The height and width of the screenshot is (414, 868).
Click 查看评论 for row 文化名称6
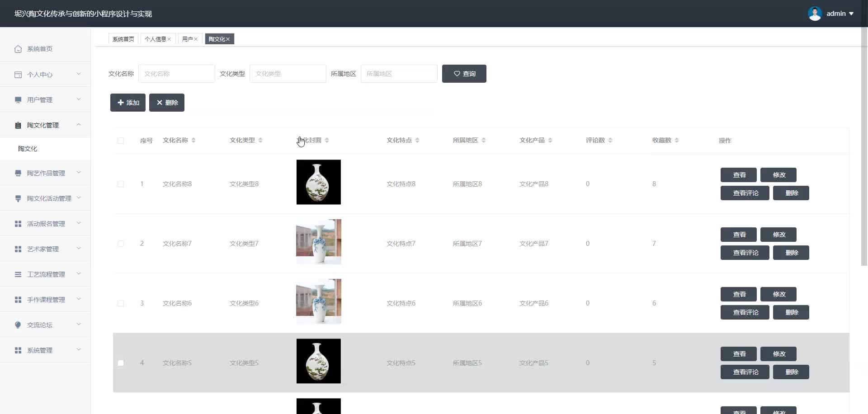(x=745, y=312)
